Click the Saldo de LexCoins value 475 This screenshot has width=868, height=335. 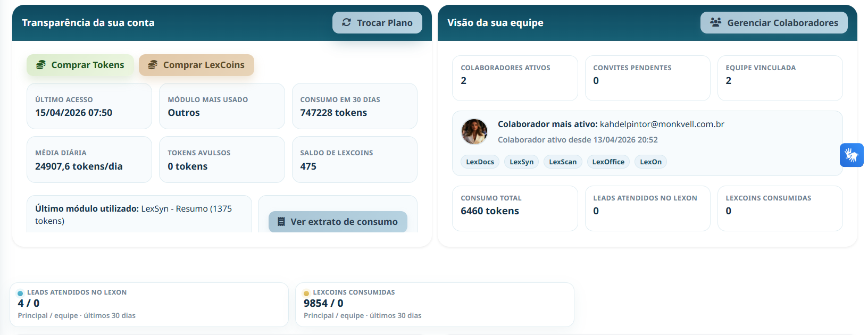[308, 166]
